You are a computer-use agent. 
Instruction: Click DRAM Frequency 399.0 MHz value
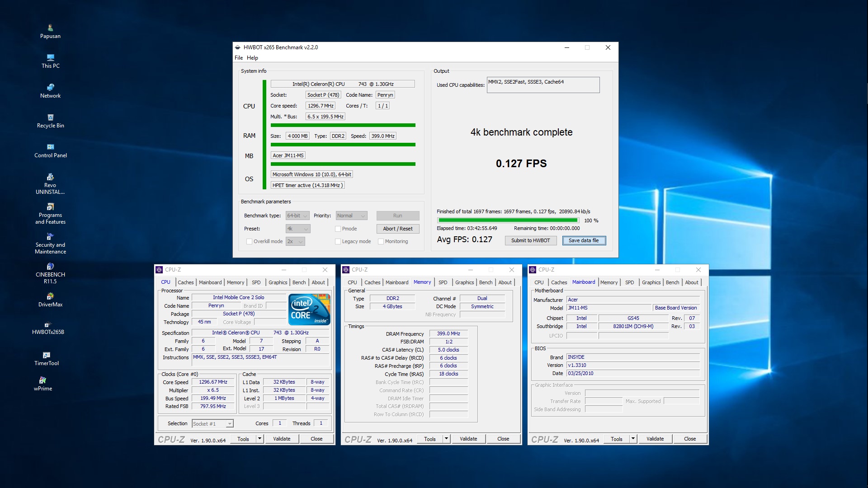point(448,334)
